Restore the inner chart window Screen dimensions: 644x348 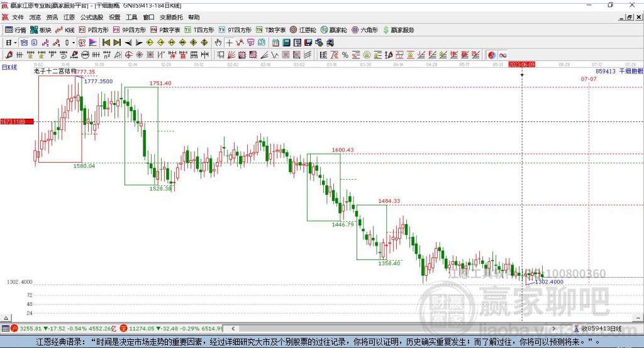pyautogui.click(x=629, y=17)
